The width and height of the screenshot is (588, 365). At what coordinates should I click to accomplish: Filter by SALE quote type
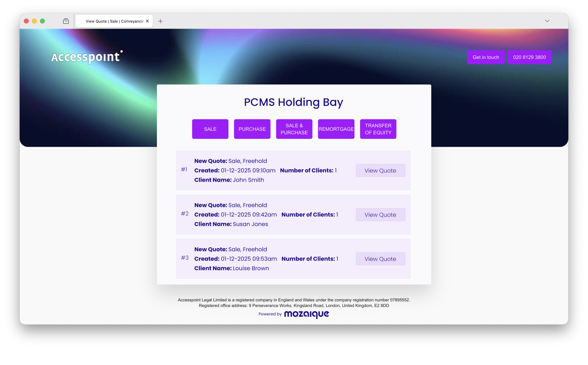click(x=210, y=129)
